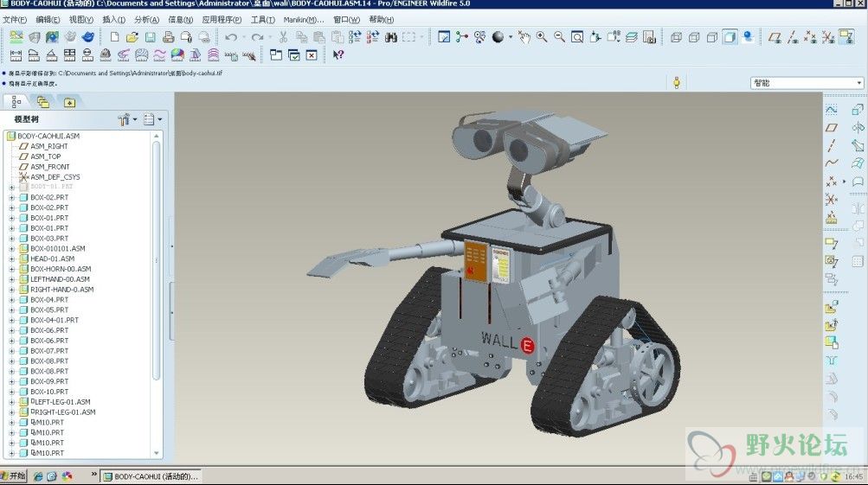Toggle coordinate systems display
The image size is (868, 485).
point(828,37)
